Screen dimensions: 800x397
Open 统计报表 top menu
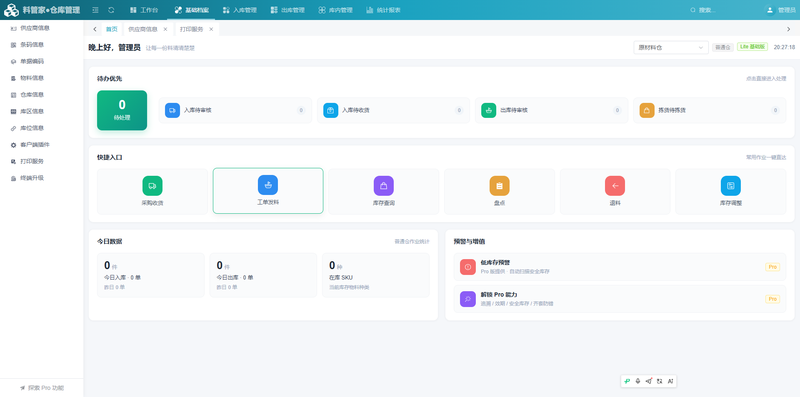[x=383, y=10]
